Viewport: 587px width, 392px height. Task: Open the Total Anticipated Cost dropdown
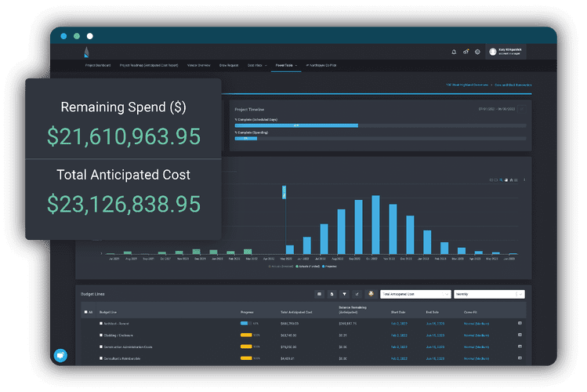pyautogui.click(x=415, y=294)
